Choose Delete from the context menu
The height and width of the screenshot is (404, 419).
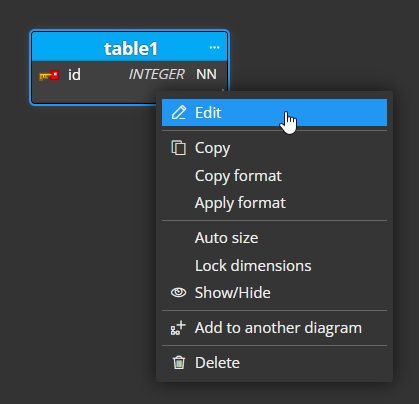point(274,363)
